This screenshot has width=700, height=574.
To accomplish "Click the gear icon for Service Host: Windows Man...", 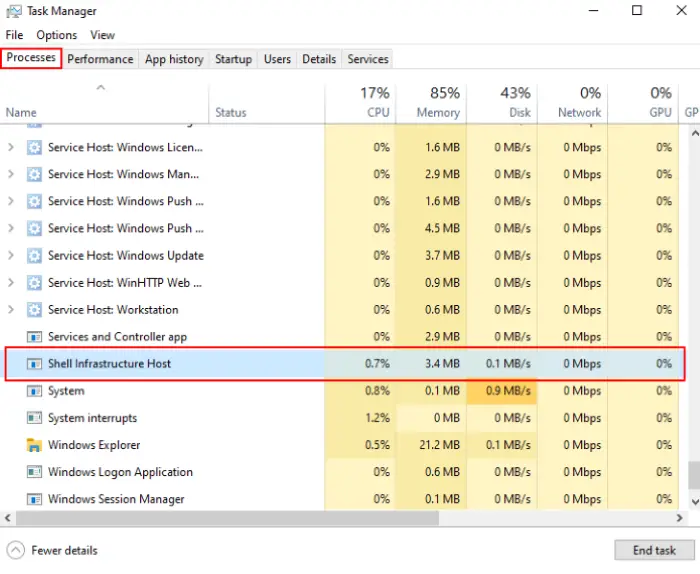I will [34, 174].
